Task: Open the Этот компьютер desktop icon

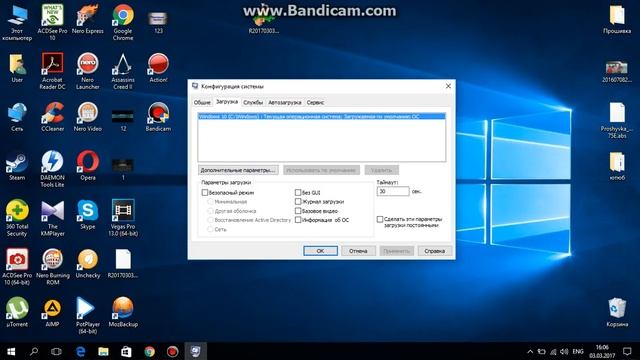Action: 17,22
